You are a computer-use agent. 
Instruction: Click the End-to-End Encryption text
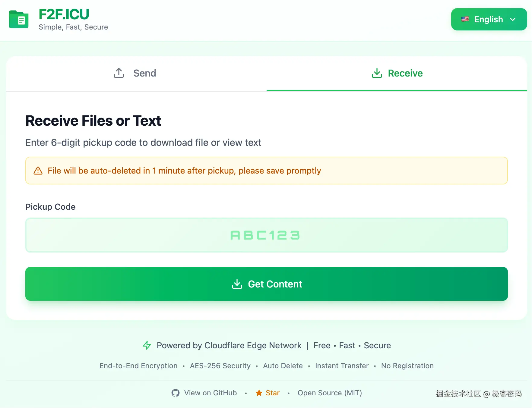[x=138, y=366]
